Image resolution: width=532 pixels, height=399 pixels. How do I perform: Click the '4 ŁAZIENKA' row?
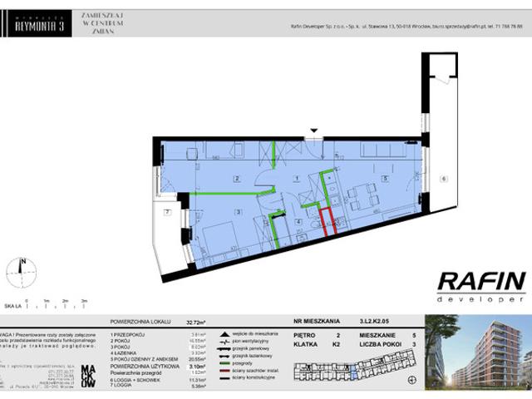coord(158,353)
